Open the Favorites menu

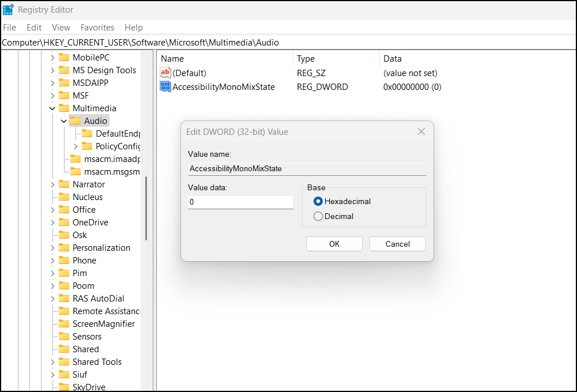click(97, 27)
